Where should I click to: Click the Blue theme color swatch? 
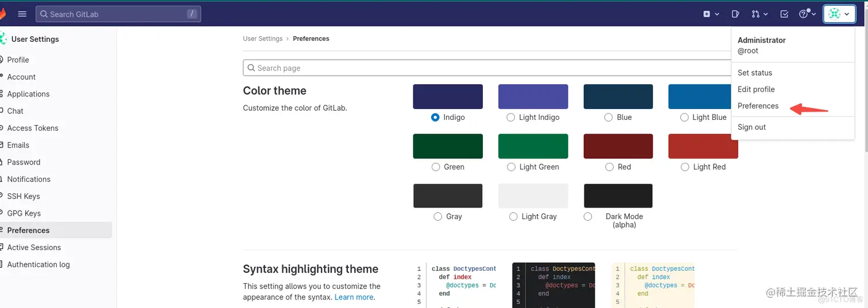618,96
